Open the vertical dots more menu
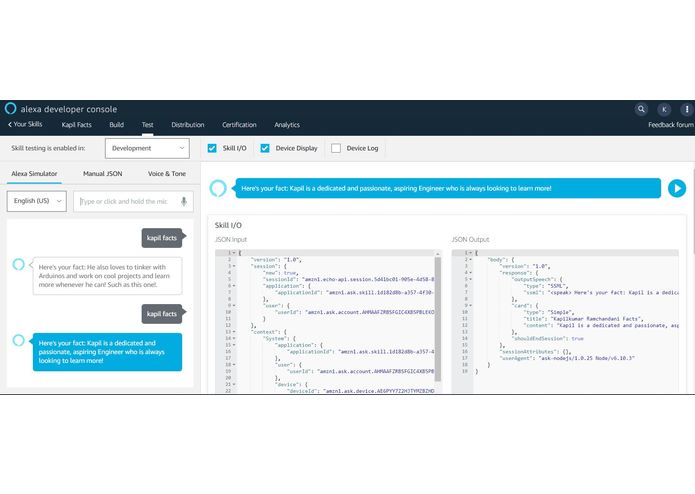This screenshot has width=695, height=494. [687, 109]
